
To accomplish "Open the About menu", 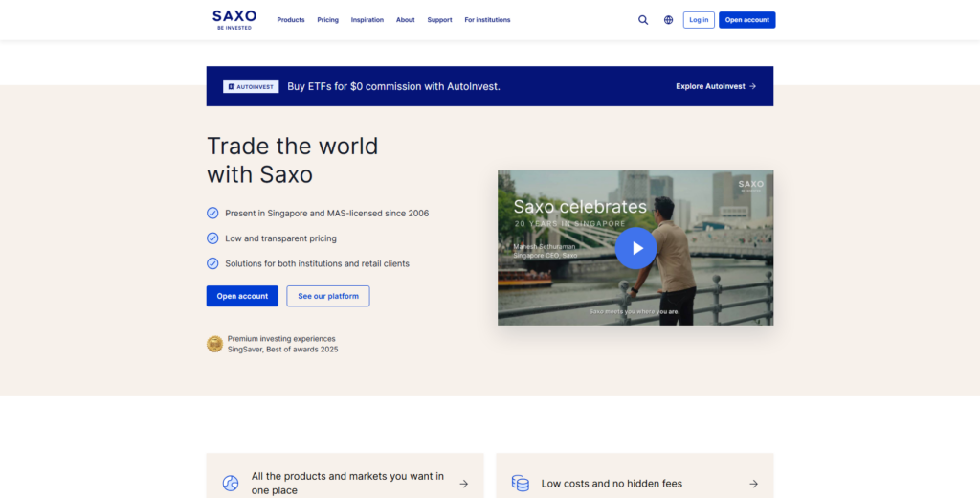I will coord(405,20).
